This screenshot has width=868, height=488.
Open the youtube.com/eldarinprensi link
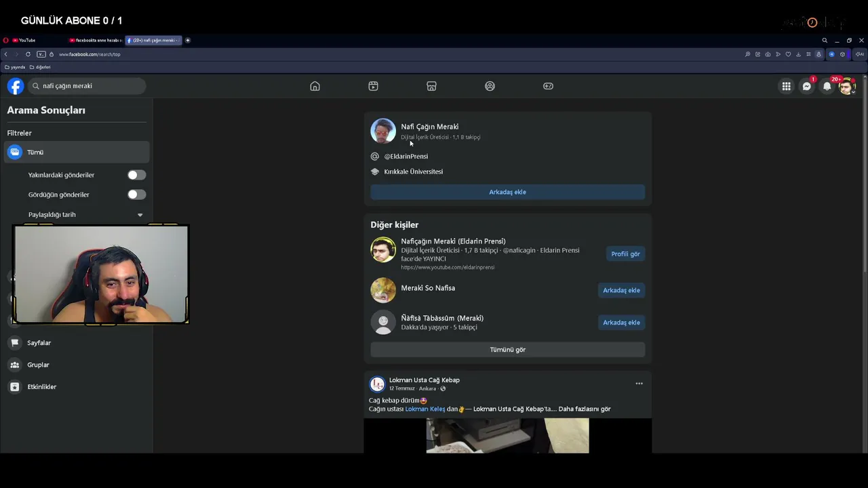(x=448, y=267)
